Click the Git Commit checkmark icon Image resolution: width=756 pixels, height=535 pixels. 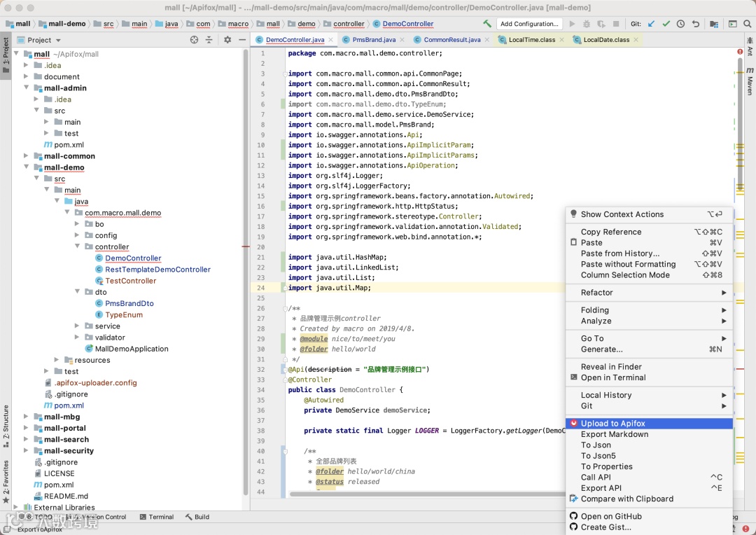[666, 24]
